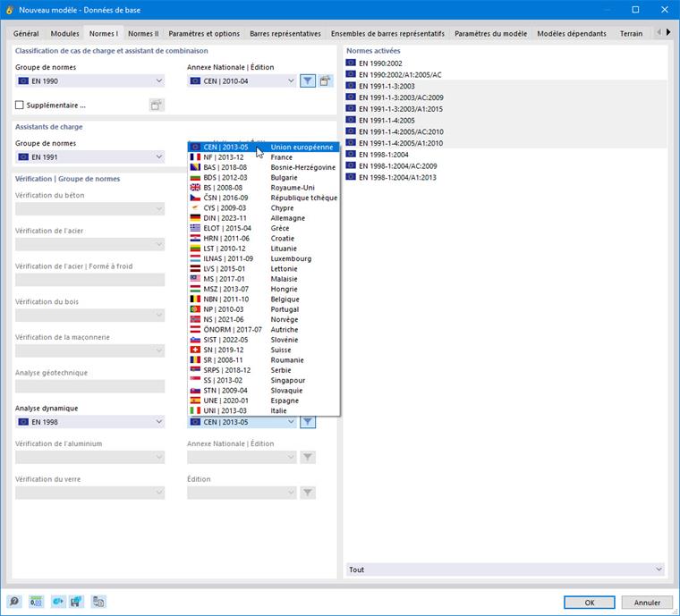Image resolution: width=680 pixels, height=616 pixels.
Task: Open the Tout filter dropdown under Normes activées
Action: pos(506,570)
